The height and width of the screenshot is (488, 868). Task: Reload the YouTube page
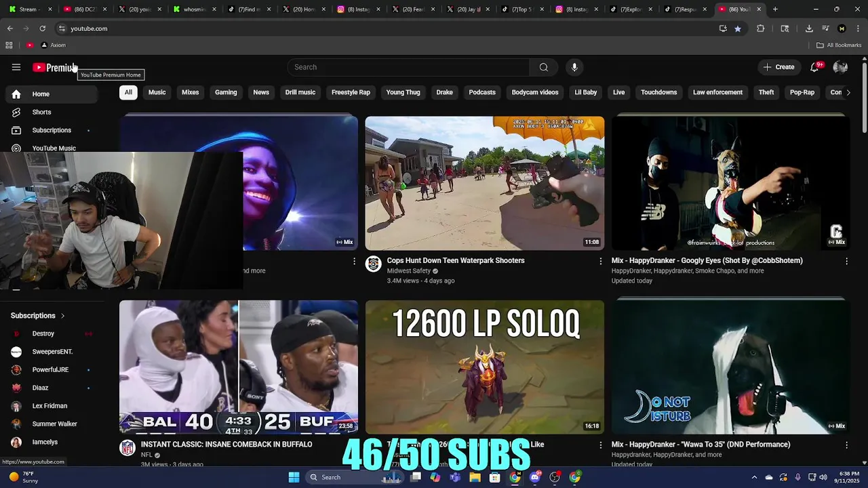[x=42, y=28]
